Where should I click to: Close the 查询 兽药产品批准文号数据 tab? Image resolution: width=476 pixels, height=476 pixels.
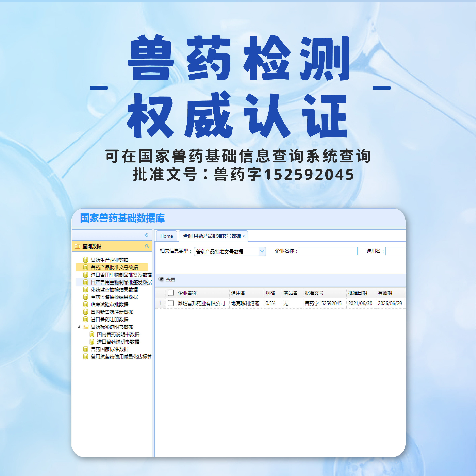(244, 236)
